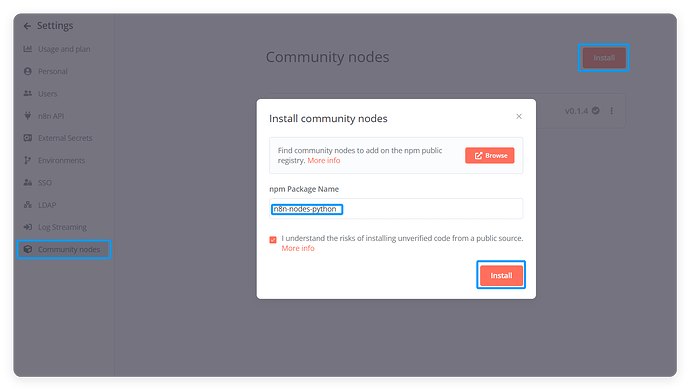This screenshot has width=690, height=389.
Task: Go back using the Settings arrow
Action: (27, 26)
